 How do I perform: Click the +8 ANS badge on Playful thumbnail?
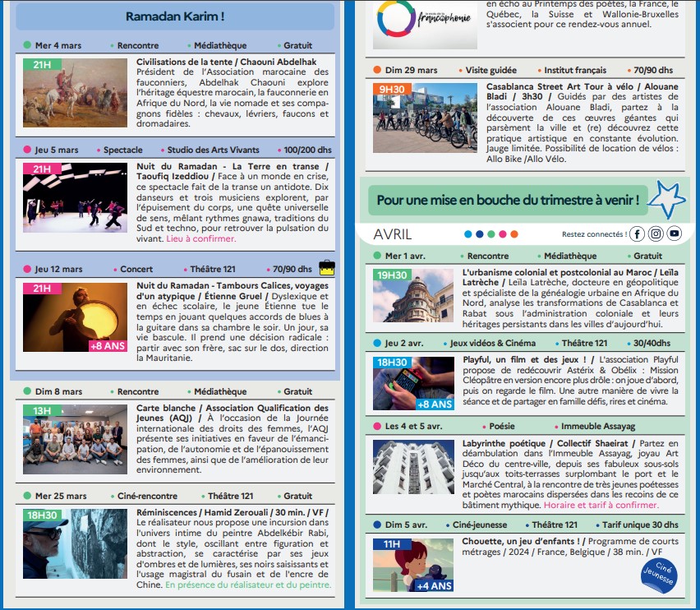(435, 404)
